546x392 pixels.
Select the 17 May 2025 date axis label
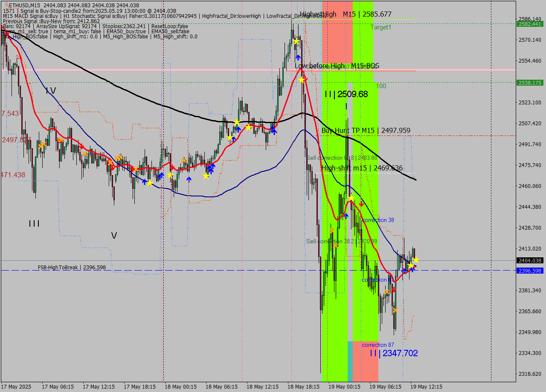click(16, 387)
